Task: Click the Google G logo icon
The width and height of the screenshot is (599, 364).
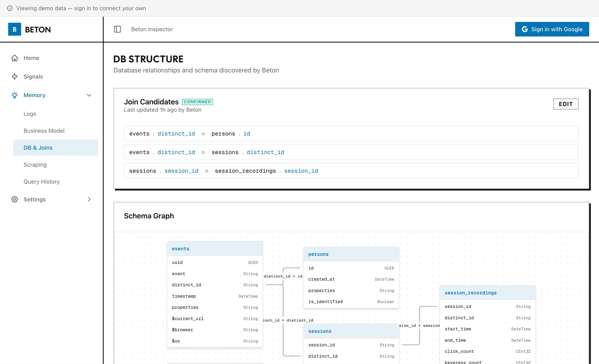Action: point(525,29)
